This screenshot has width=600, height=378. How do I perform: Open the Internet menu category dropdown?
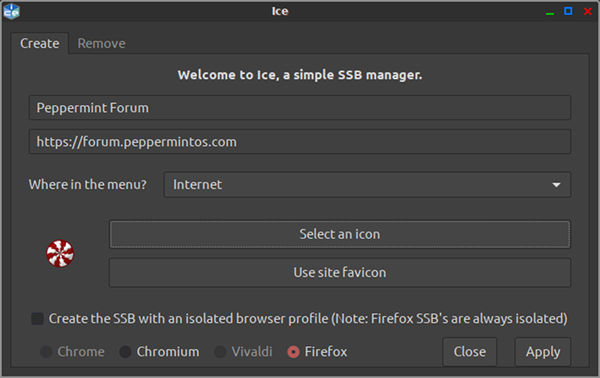click(x=367, y=184)
